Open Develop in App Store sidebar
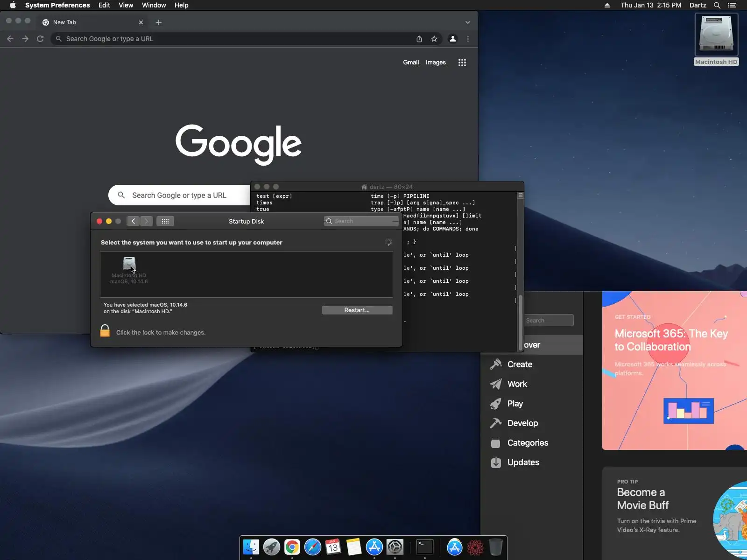The width and height of the screenshot is (747, 560). (532, 423)
